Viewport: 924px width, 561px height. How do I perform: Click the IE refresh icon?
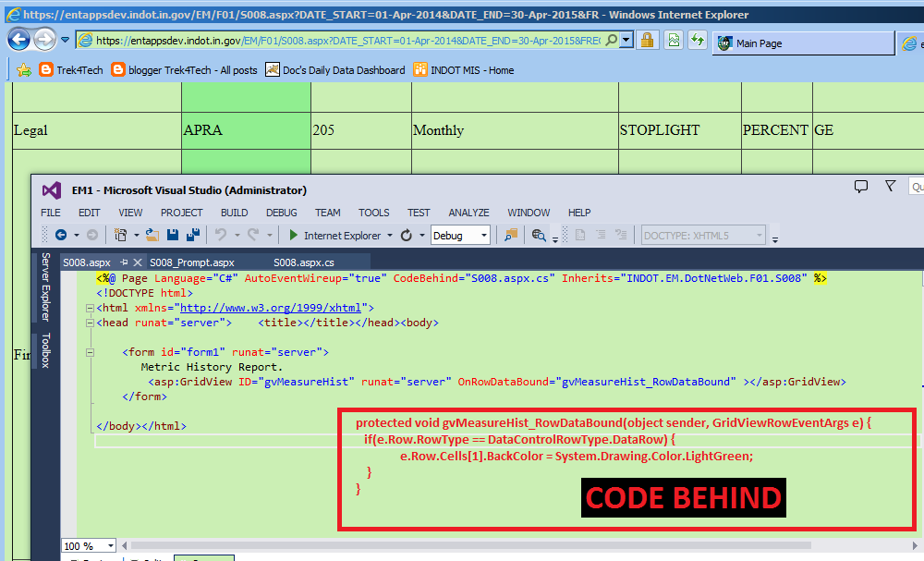[698, 40]
